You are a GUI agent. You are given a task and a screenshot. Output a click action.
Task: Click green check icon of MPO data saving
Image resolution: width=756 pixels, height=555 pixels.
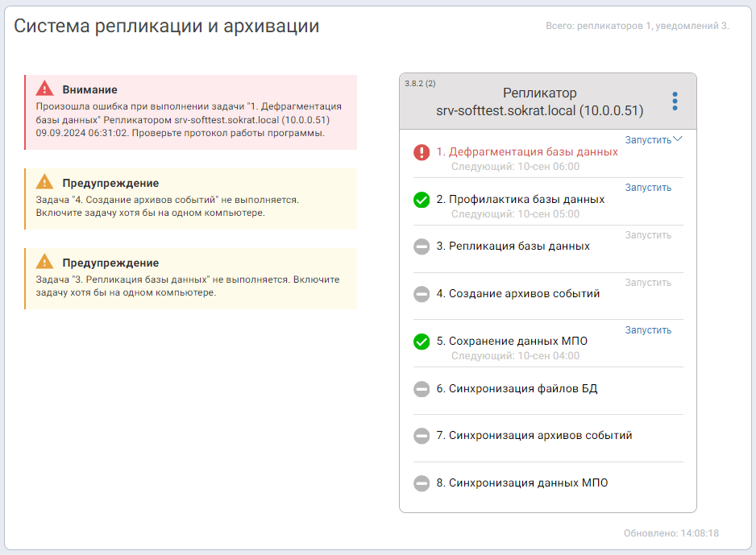[422, 342]
